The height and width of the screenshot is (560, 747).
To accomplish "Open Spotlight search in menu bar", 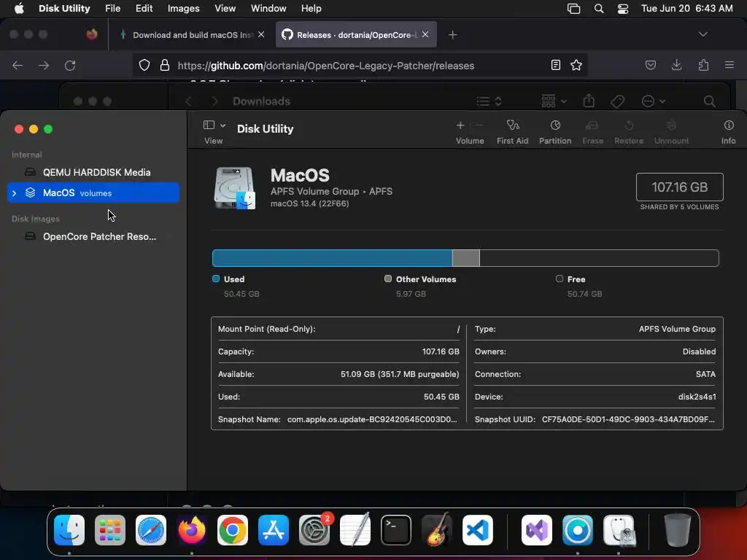I will pos(599,9).
